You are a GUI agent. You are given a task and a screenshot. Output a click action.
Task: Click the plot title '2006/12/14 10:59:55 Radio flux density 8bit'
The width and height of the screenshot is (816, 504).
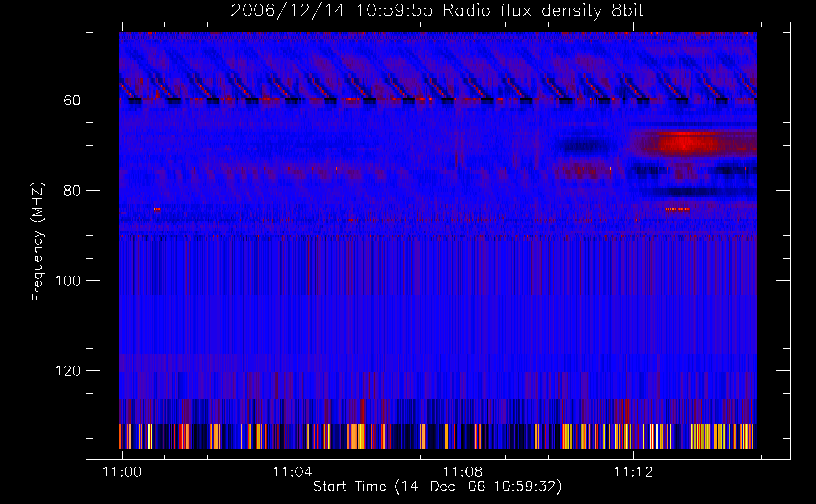[437, 11]
